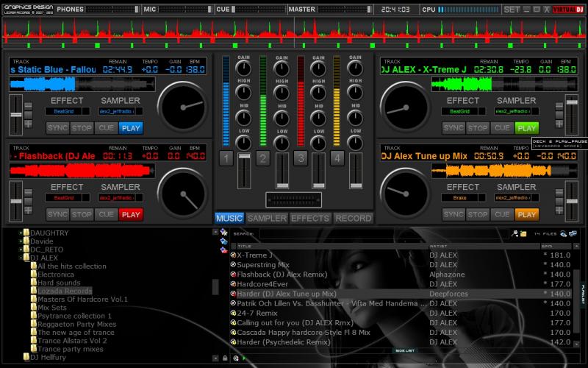Click the lock icon below folder tree
Screen dimensions: 588x368
(x=225, y=358)
